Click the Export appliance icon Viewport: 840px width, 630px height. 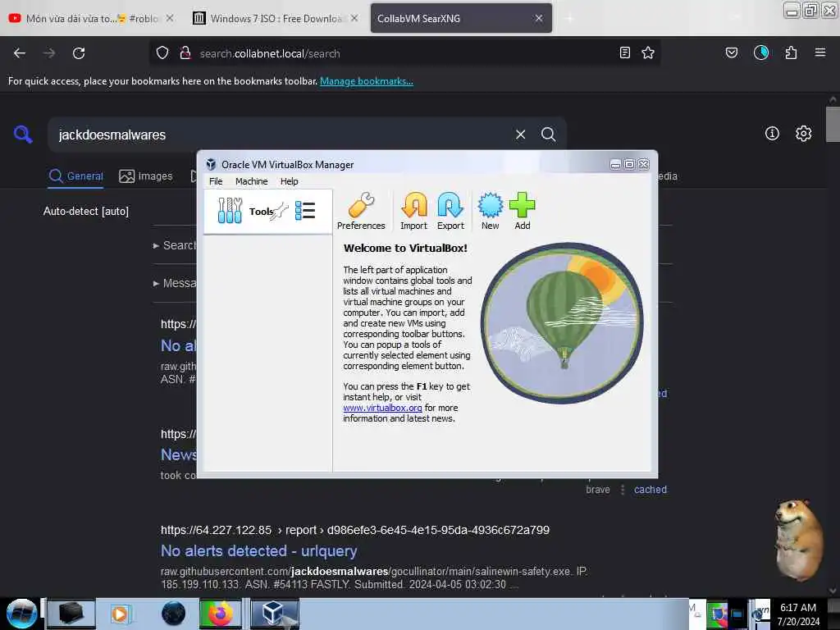450,211
